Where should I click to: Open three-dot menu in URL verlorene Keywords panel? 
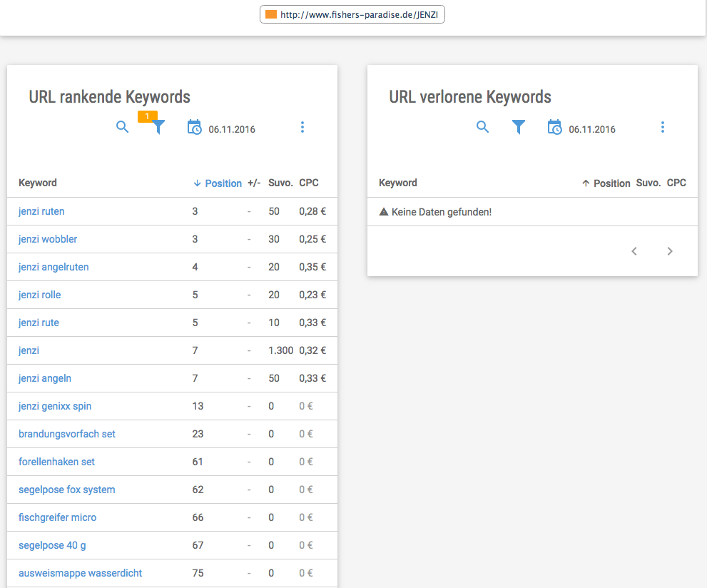pos(663,127)
